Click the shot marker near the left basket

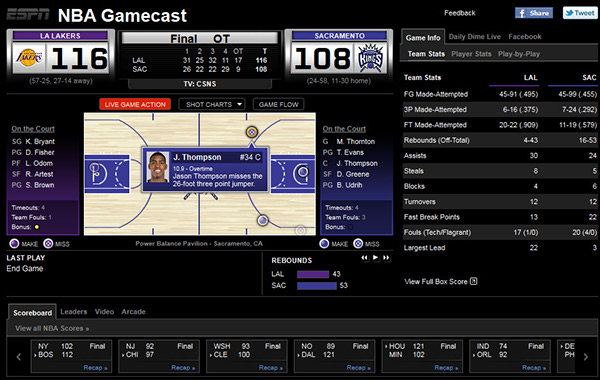click(94, 167)
